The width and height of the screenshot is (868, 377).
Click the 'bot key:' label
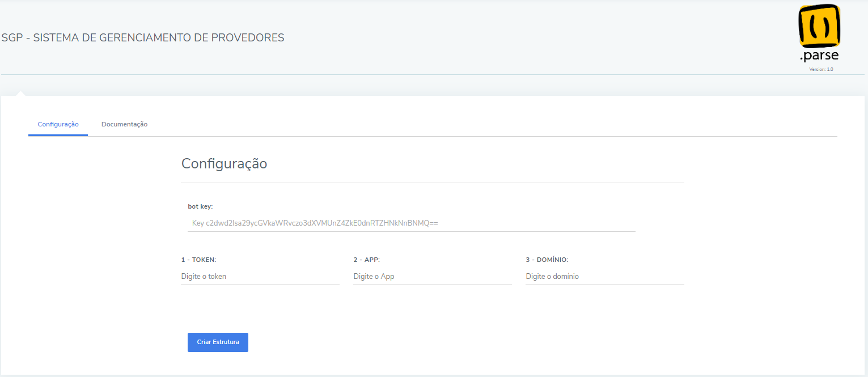(x=200, y=206)
